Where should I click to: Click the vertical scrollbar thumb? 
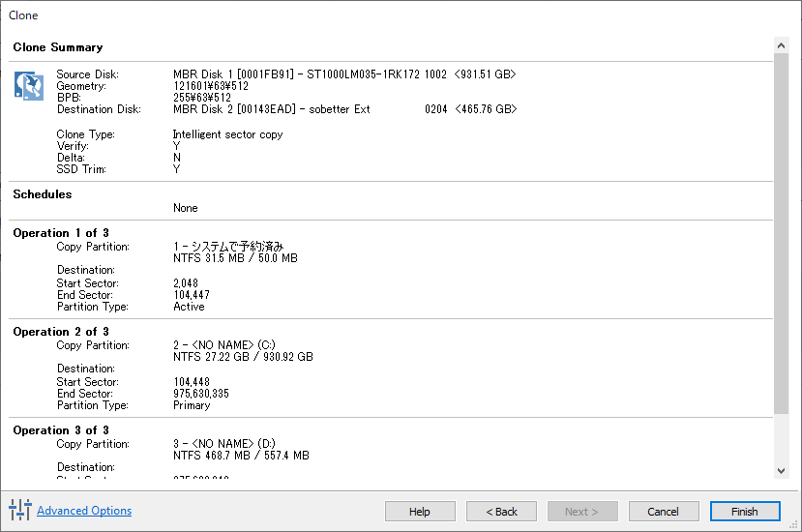(x=782, y=232)
